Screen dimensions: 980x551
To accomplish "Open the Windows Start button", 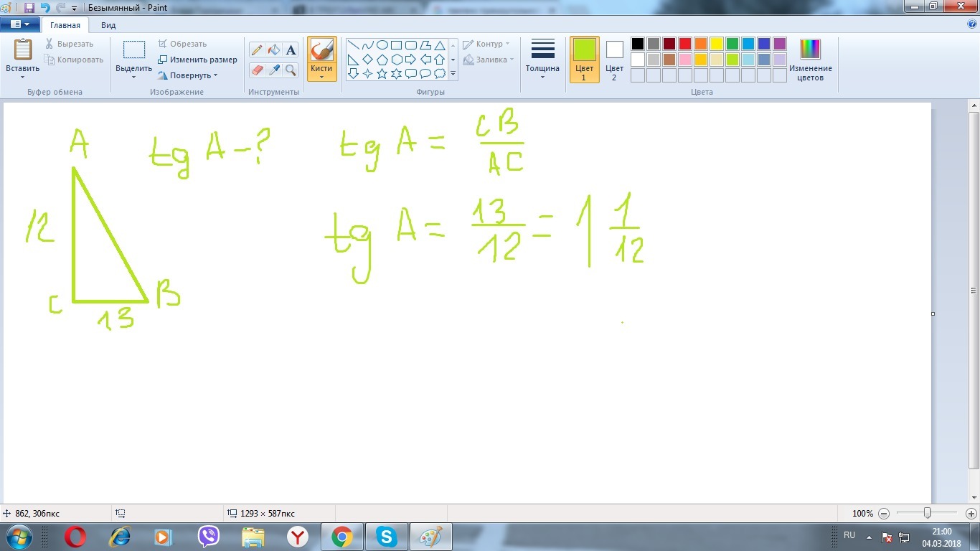I will (x=19, y=537).
